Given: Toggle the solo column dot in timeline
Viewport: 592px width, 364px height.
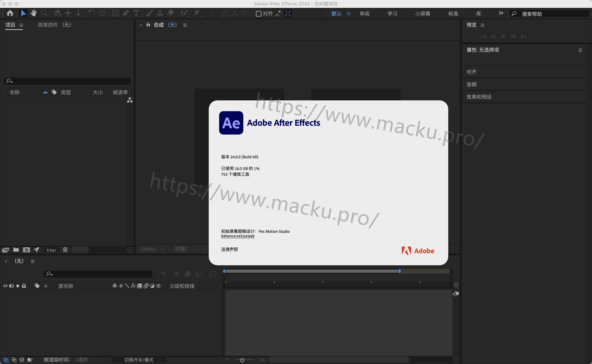Looking at the screenshot, I should [x=17, y=286].
